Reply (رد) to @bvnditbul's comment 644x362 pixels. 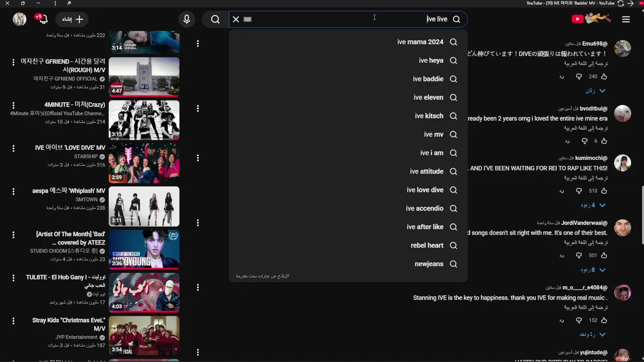(567, 141)
